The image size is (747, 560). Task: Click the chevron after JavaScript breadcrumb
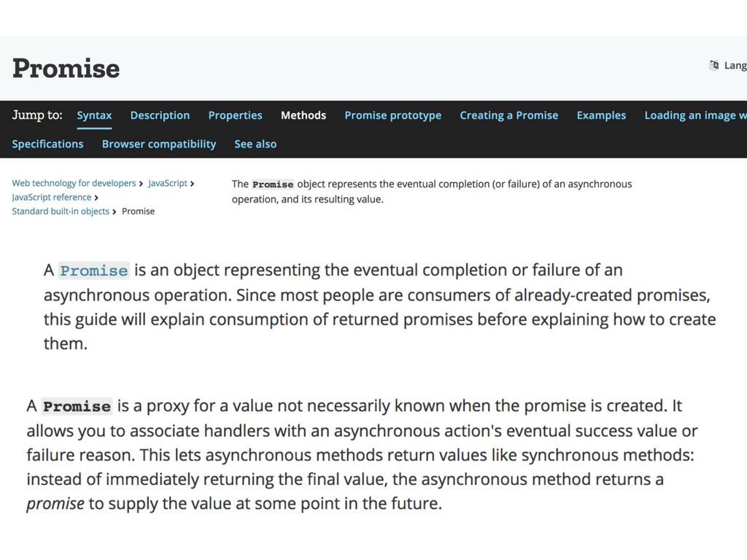tap(192, 184)
